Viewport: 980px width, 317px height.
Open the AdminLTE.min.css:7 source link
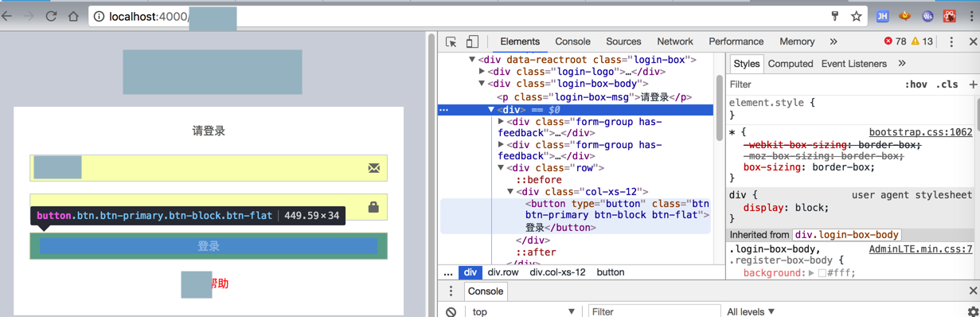pyautogui.click(x=920, y=249)
